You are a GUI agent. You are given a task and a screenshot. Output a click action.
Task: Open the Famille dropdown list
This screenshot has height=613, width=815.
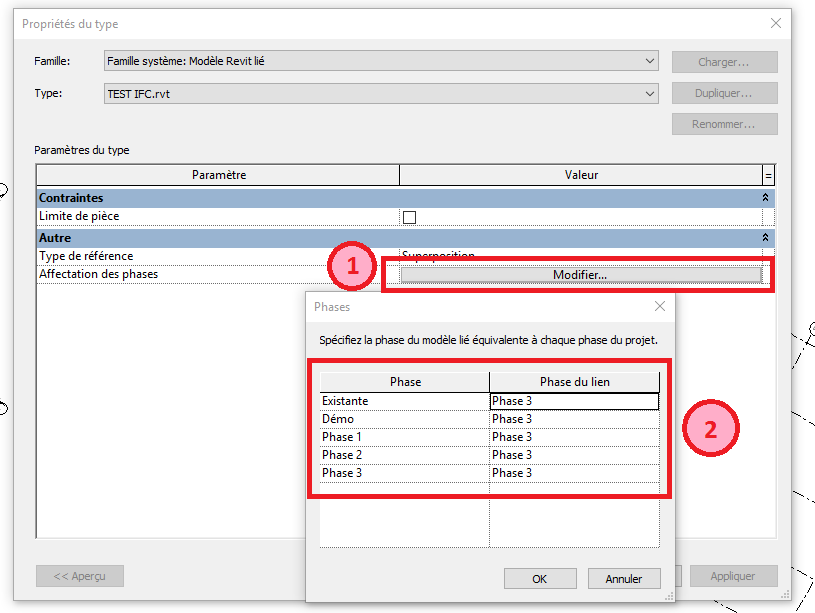pos(651,62)
